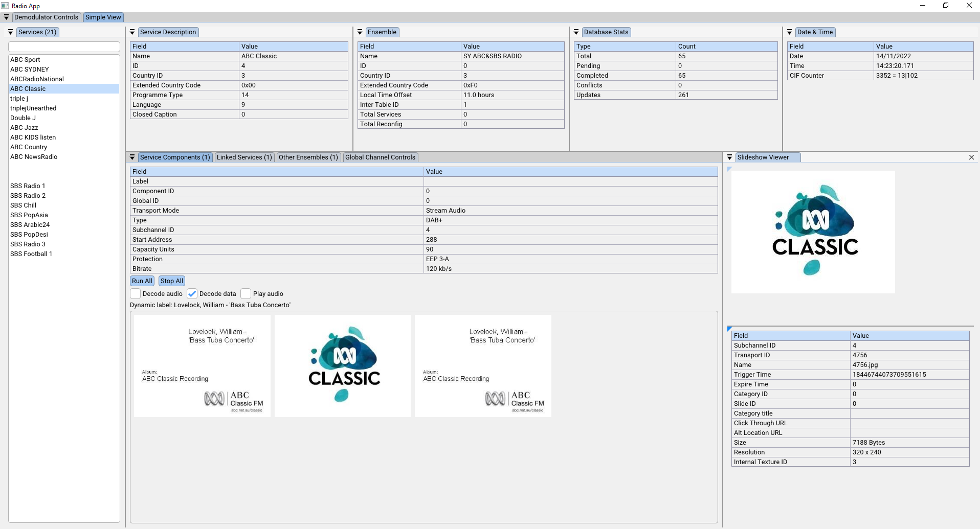Open the Demodulator Controls tab
Image resolution: width=980 pixels, height=529 pixels.
pyautogui.click(x=46, y=17)
